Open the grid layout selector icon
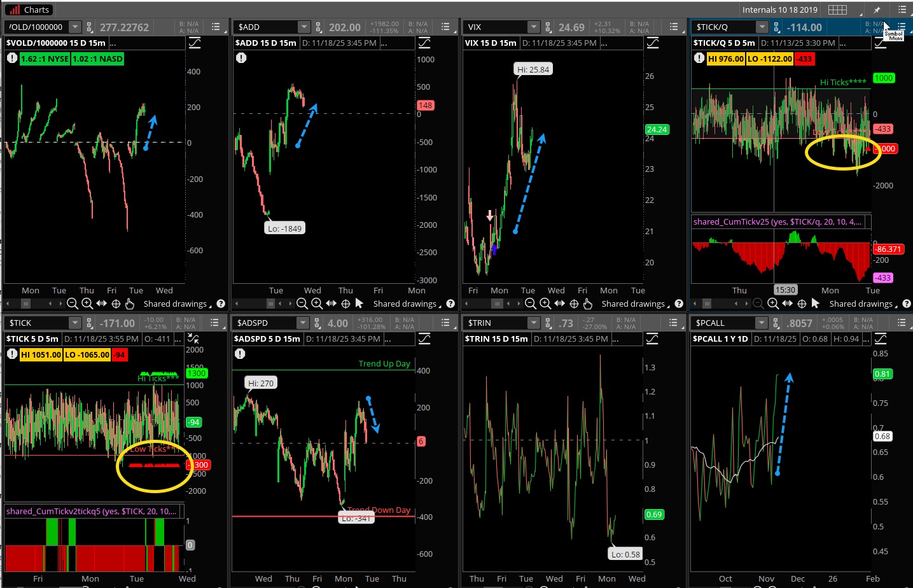Image resolution: width=913 pixels, height=588 pixels. pyautogui.click(x=837, y=10)
